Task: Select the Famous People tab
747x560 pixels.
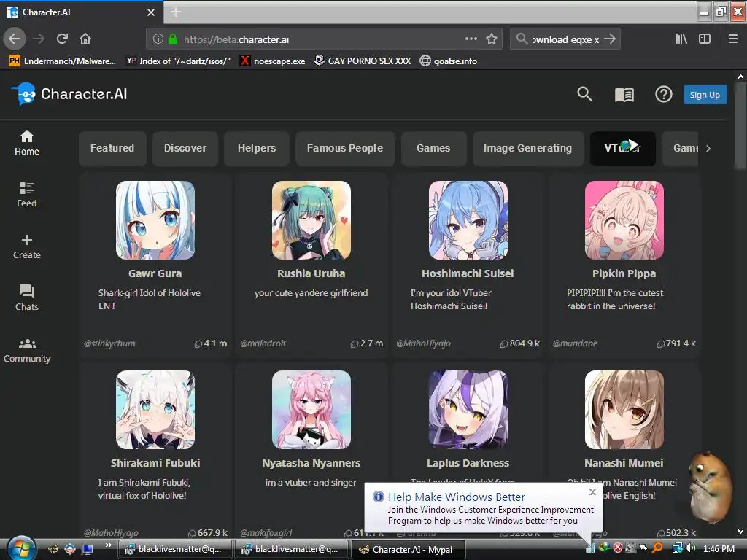Action: tap(345, 148)
